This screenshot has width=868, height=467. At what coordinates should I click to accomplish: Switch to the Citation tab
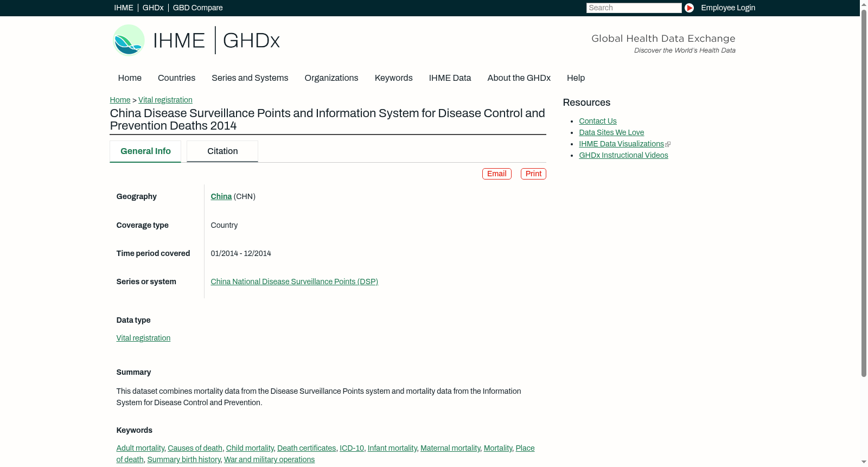[x=222, y=151]
